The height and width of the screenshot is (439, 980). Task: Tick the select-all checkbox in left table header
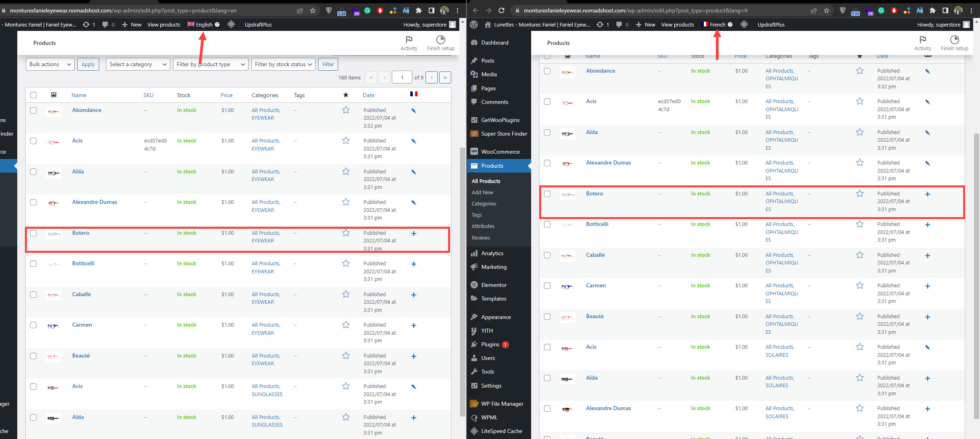33,95
